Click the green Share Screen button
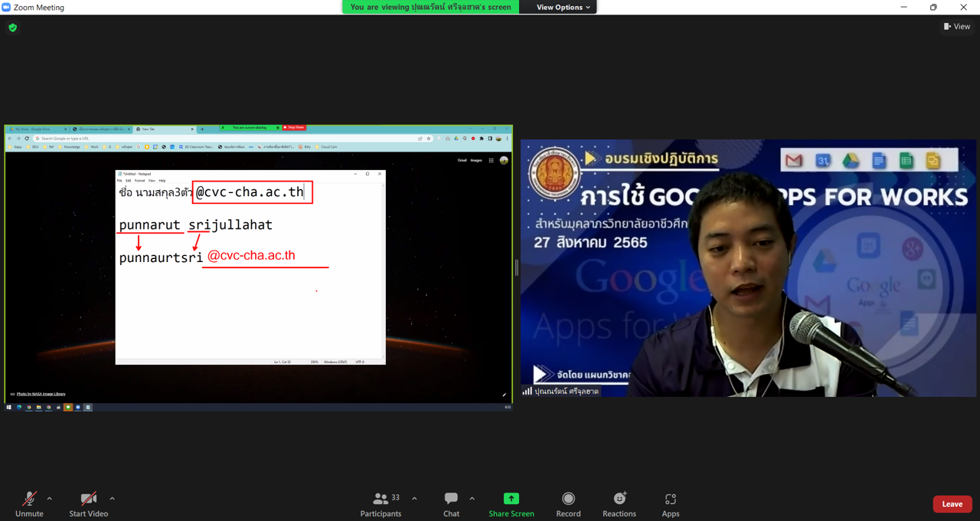This screenshot has width=980, height=521. pyautogui.click(x=511, y=504)
